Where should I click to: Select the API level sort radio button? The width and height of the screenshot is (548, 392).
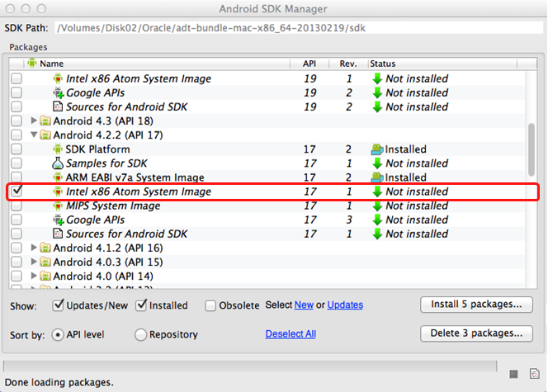[58, 335]
